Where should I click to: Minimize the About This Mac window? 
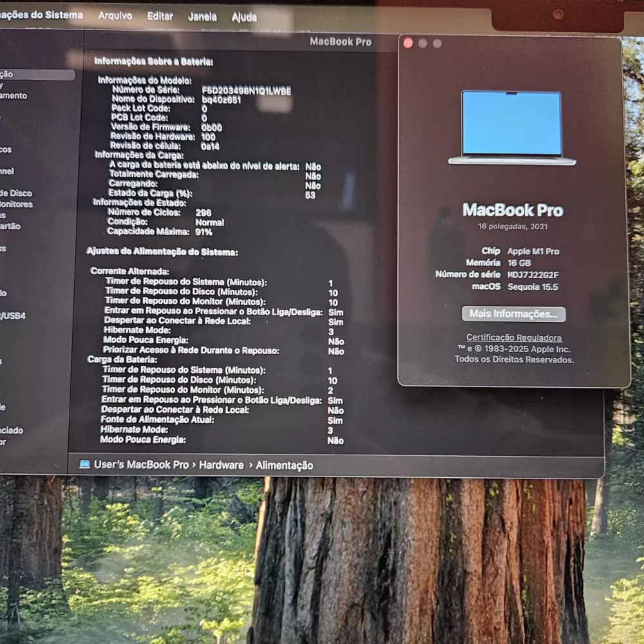click(x=422, y=44)
